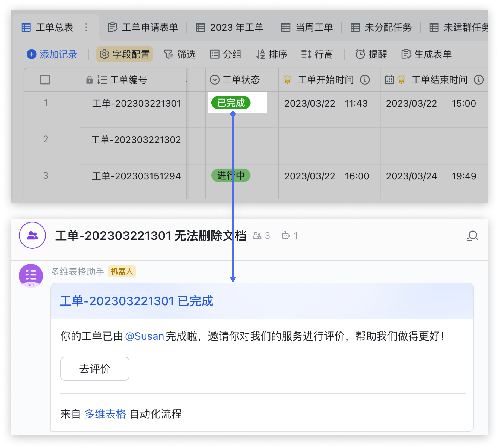Open the 筛选 filter tool

[x=180, y=55]
